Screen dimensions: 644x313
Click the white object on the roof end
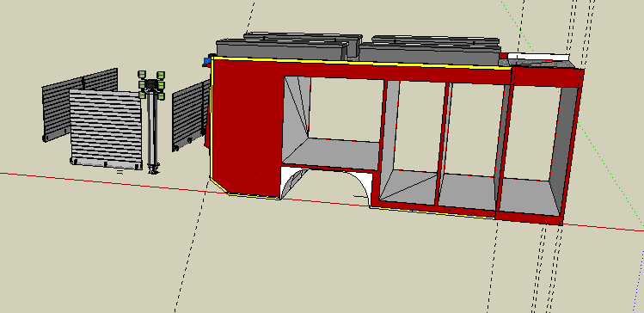(x=538, y=57)
